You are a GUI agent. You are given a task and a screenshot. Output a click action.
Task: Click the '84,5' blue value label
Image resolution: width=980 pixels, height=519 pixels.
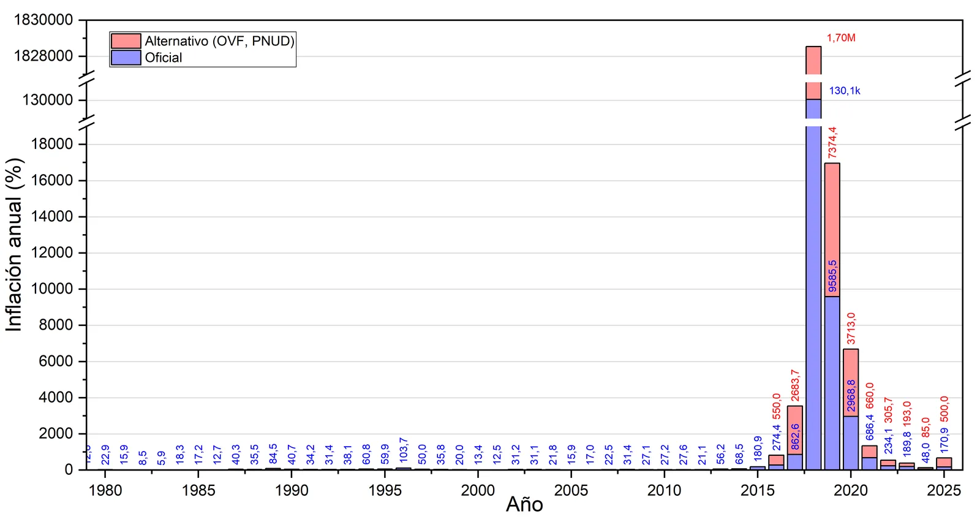coord(273,454)
